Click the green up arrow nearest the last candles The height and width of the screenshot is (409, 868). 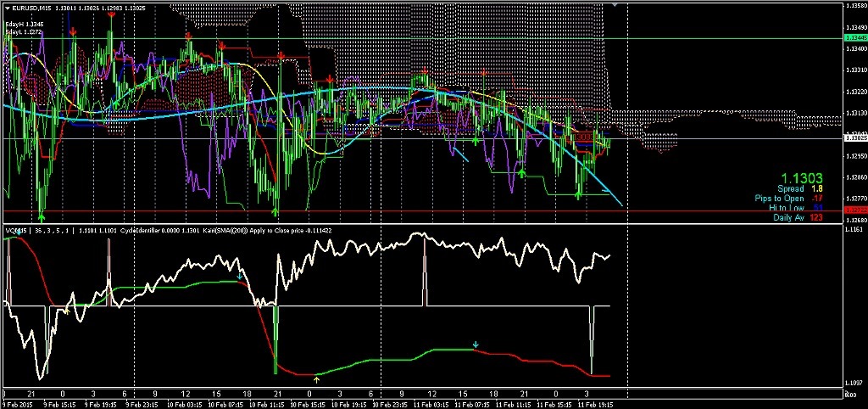(x=579, y=194)
